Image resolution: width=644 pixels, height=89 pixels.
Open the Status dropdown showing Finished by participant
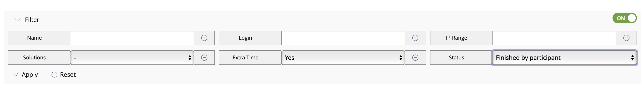coord(564,58)
